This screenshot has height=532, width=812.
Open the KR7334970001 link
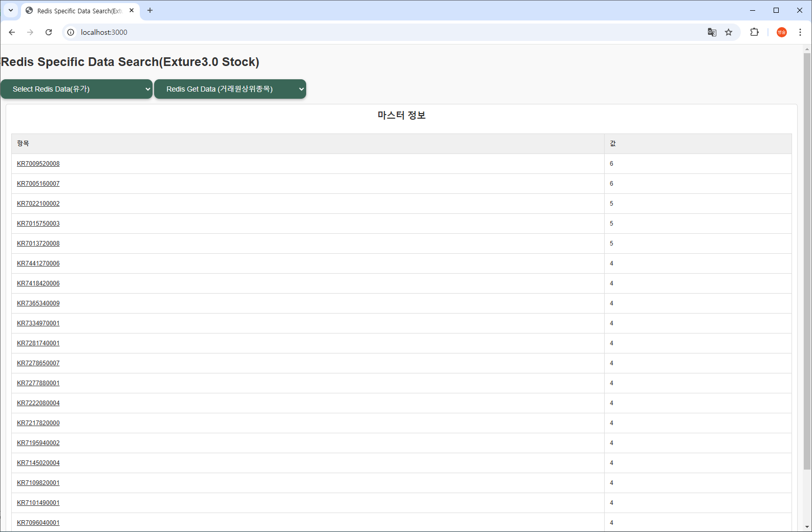click(x=38, y=323)
